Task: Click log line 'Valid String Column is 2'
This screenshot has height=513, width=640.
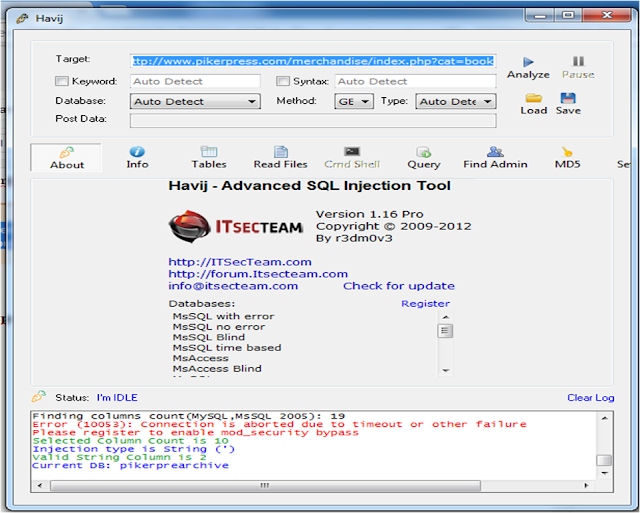Action: point(119,457)
